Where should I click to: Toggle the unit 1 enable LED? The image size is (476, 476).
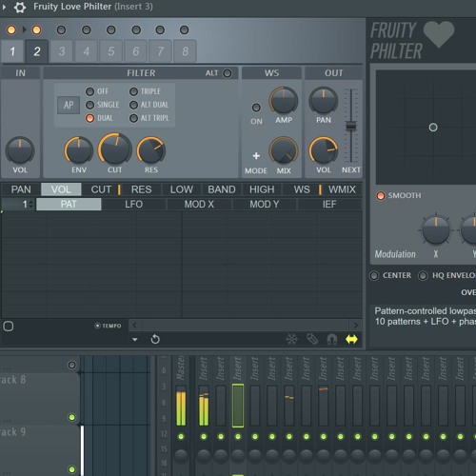click(x=11, y=30)
